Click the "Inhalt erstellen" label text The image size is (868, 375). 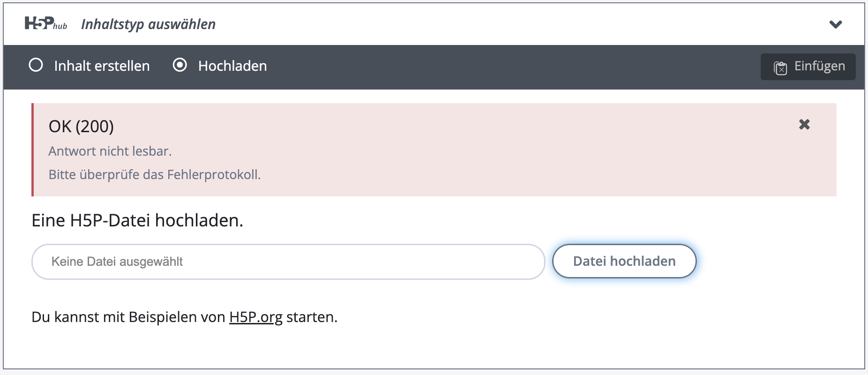coord(102,66)
